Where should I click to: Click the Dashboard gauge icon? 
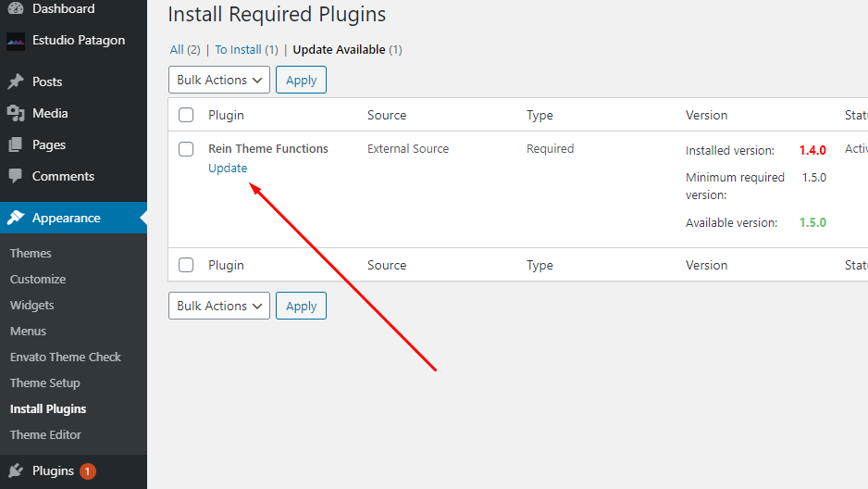(x=15, y=8)
